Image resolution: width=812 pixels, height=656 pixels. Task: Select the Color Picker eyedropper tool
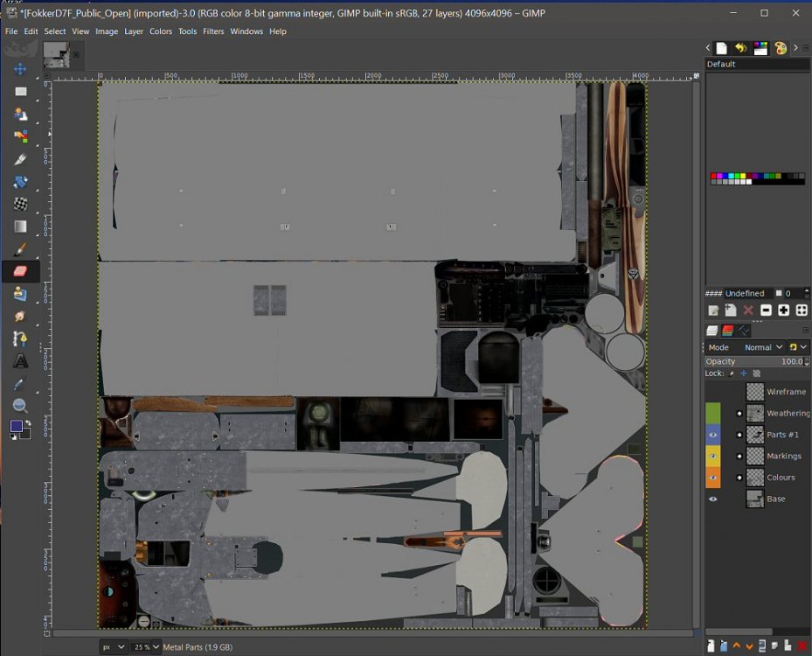[x=20, y=383]
